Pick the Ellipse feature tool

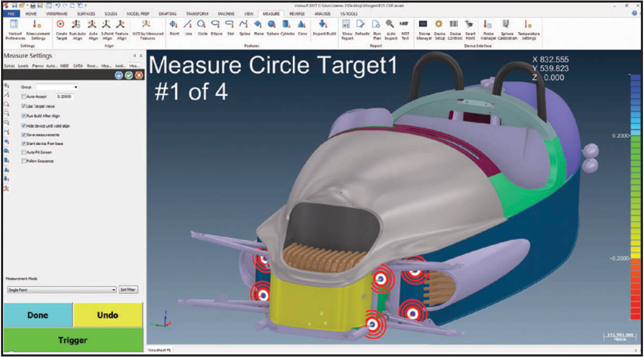216,27
